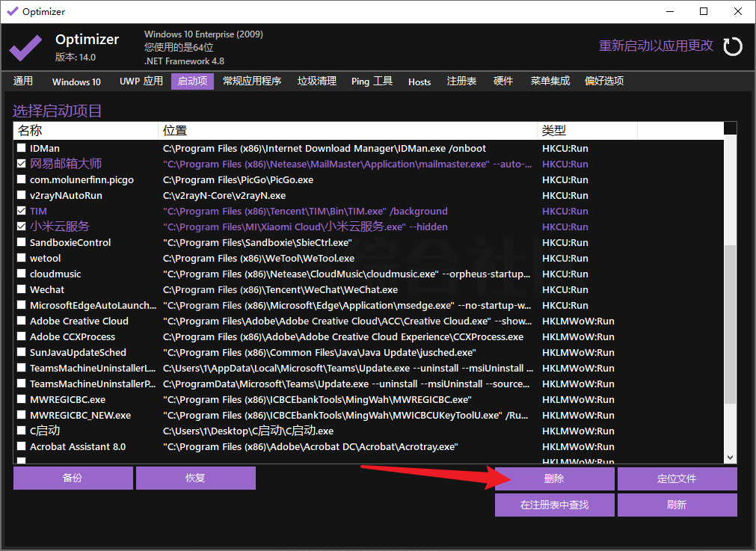Click the 备份 button

tap(73, 478)
